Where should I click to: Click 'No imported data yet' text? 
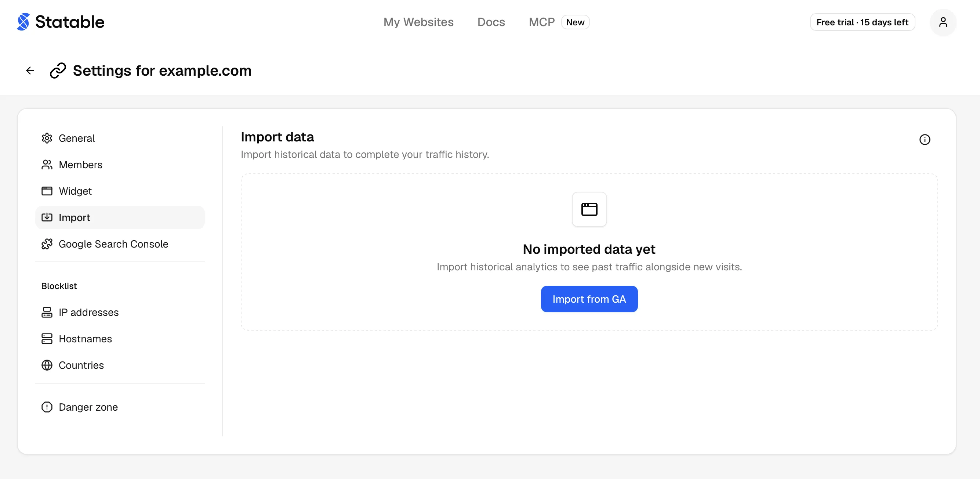589,249
